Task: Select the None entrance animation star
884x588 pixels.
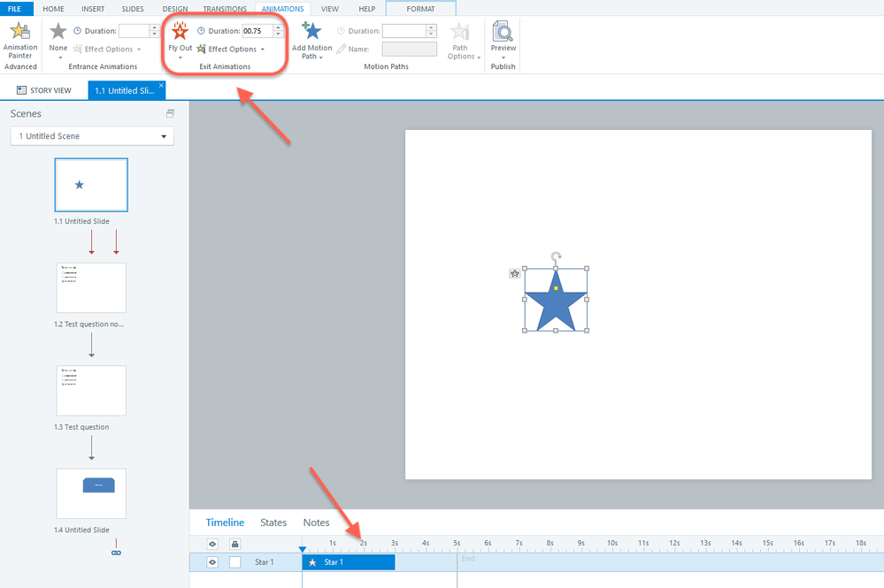Action: (58, 32)
